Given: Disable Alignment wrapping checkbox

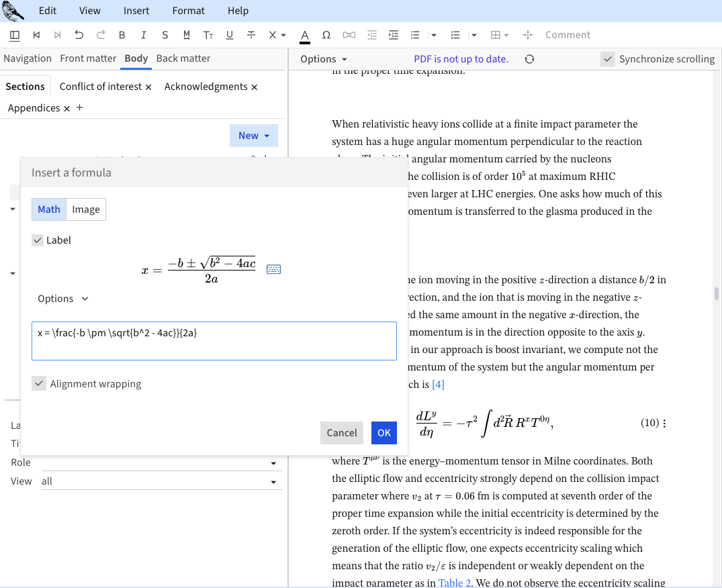Looking at the screenshot, I should point(38,384).
